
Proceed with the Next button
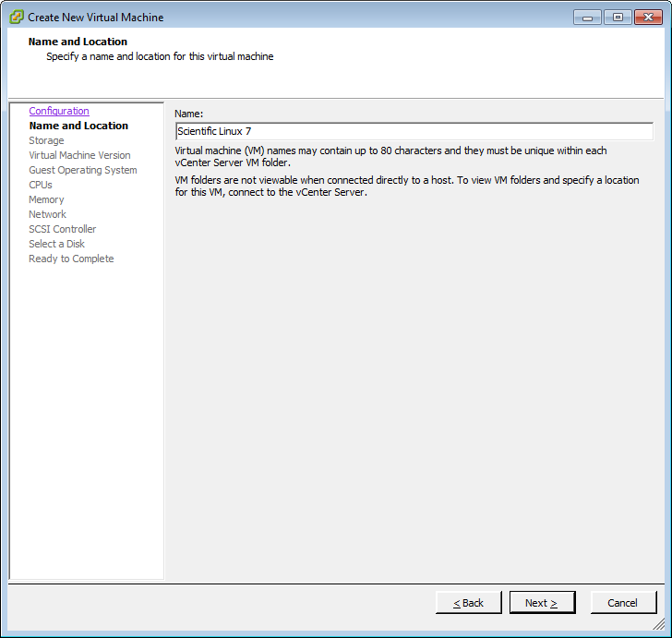tap(542, 603)
